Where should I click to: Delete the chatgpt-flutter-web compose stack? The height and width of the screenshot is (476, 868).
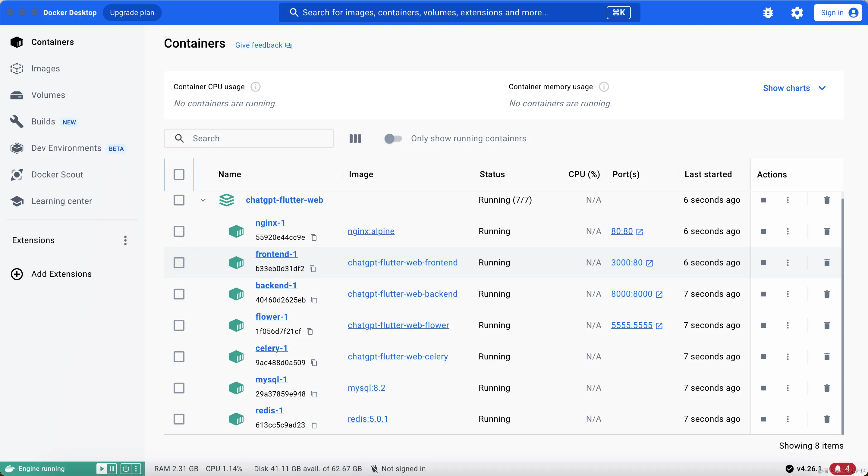(826, 200)
